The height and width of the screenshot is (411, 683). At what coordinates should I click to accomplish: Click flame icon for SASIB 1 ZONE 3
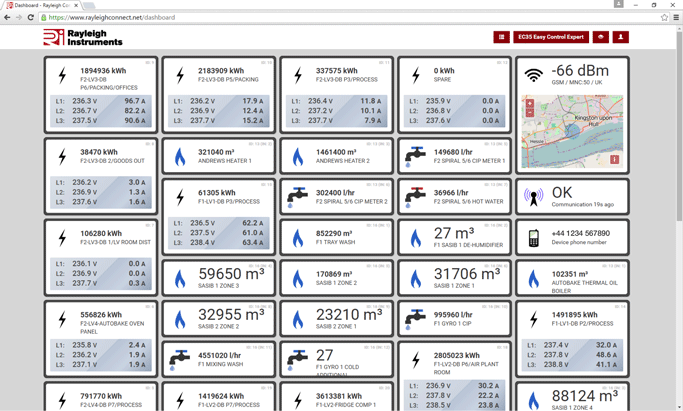coord(180,279)
